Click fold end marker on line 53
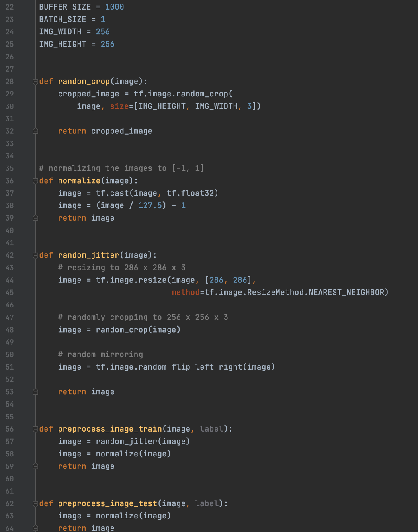Image resolution: width=418 pixels, height=532 pixels. coord(35,392)
